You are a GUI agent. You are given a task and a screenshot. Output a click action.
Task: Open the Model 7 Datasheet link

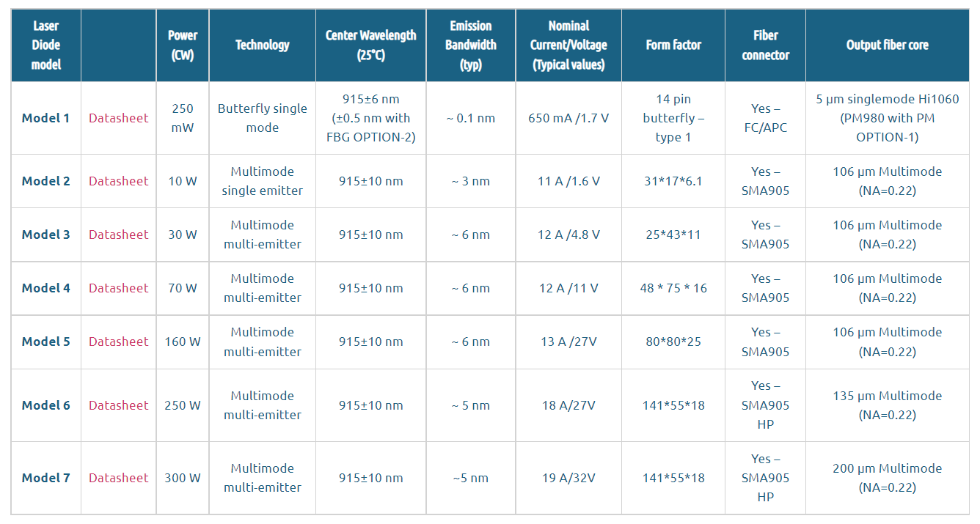[x=118, y=478]
